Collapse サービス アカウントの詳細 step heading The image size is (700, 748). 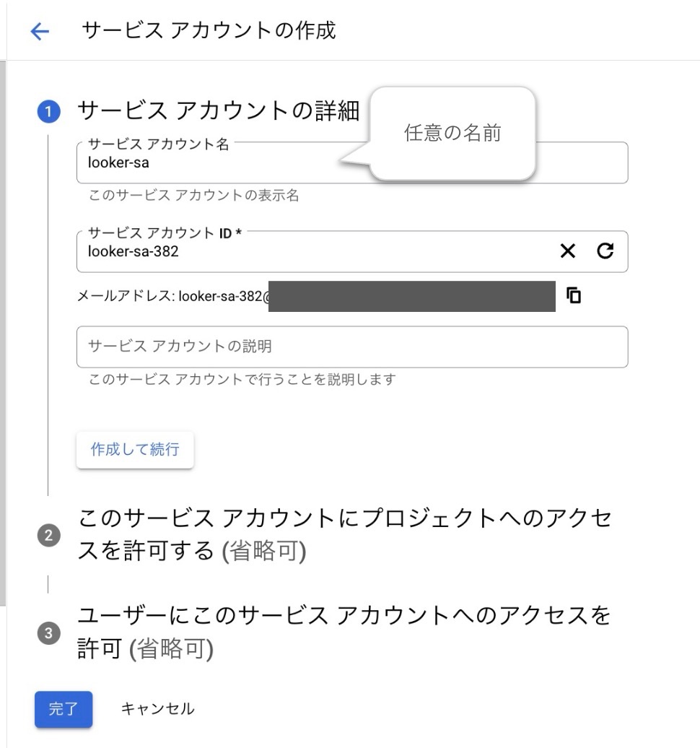tap(219, 110)
